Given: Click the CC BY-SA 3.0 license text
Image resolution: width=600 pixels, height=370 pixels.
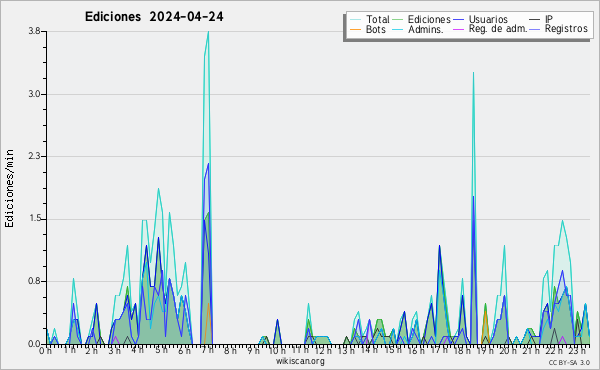Looking at the screenshot, I should pos(569,362).
